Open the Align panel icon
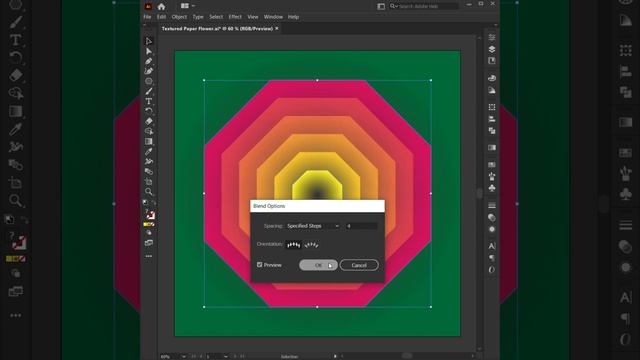The height and width of the screenshot is (360, 640). [x=492, y=119]
